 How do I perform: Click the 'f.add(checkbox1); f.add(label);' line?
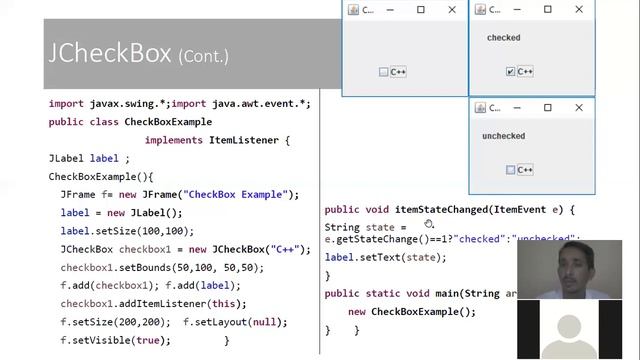(x=150, y=286)
